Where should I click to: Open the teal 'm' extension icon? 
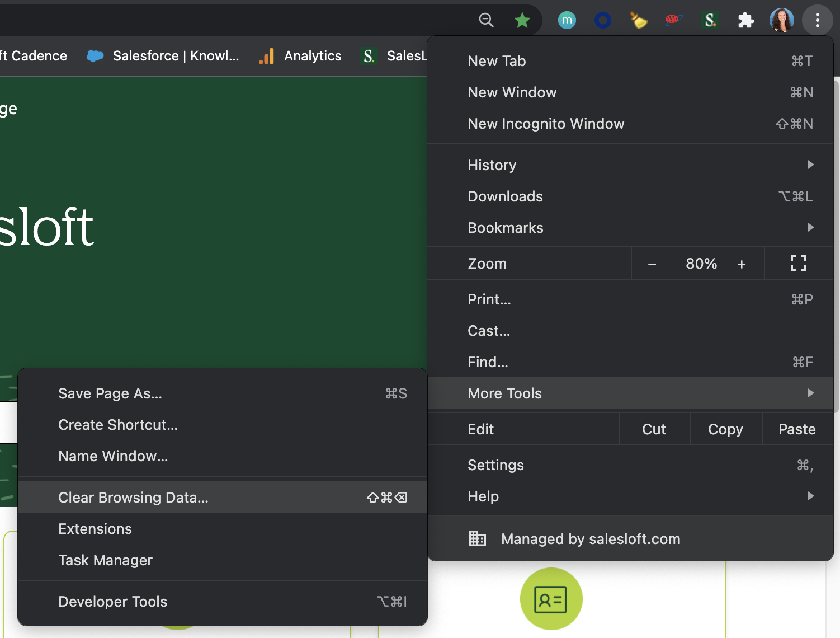[567, 21]
